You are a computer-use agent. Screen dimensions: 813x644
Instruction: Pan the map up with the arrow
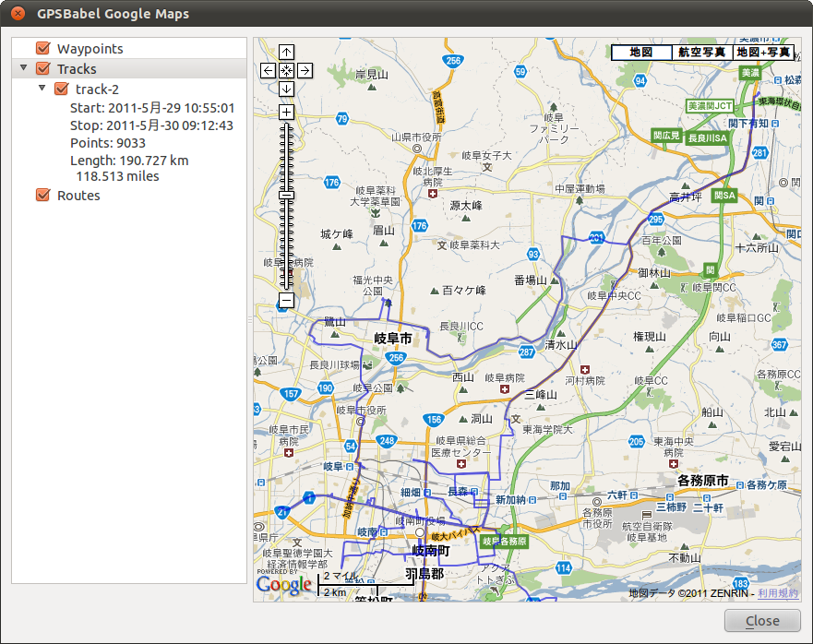[286, 53]
